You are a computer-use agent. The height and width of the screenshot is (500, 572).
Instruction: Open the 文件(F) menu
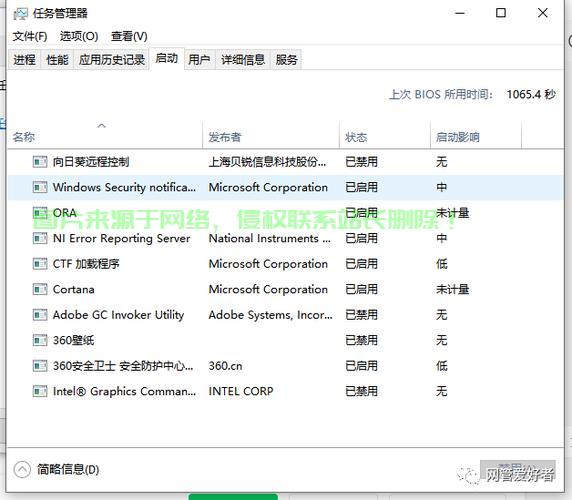click(x=30, y=36)
